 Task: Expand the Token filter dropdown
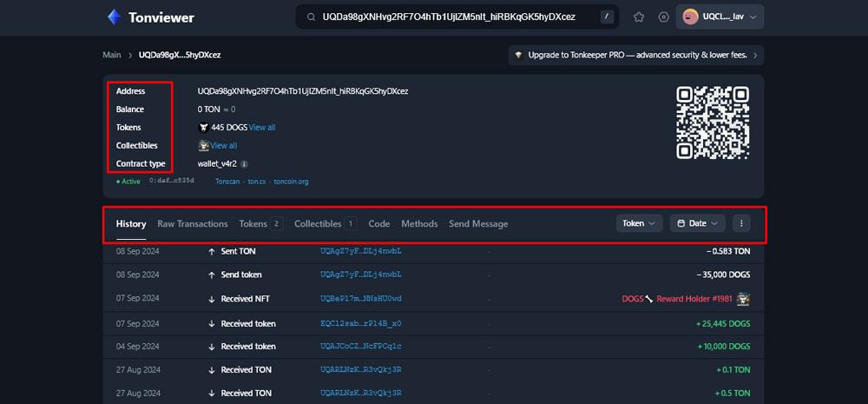(x=639, y=223)
